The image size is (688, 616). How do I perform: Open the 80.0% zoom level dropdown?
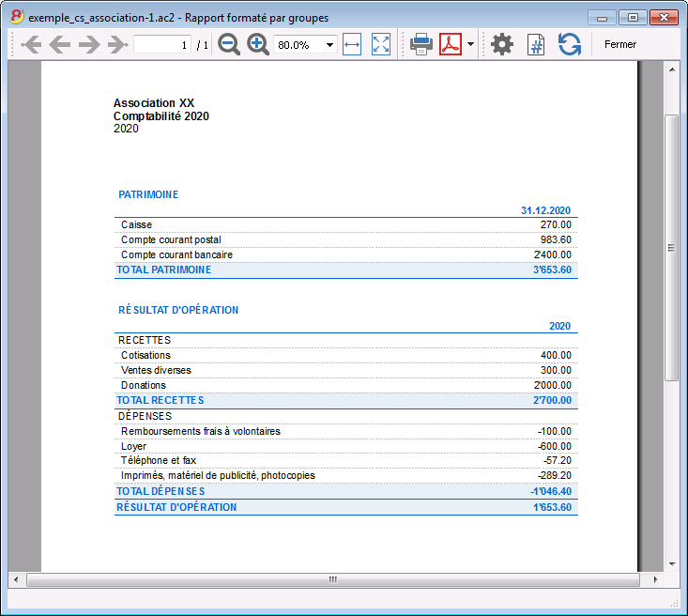point(305,45)
